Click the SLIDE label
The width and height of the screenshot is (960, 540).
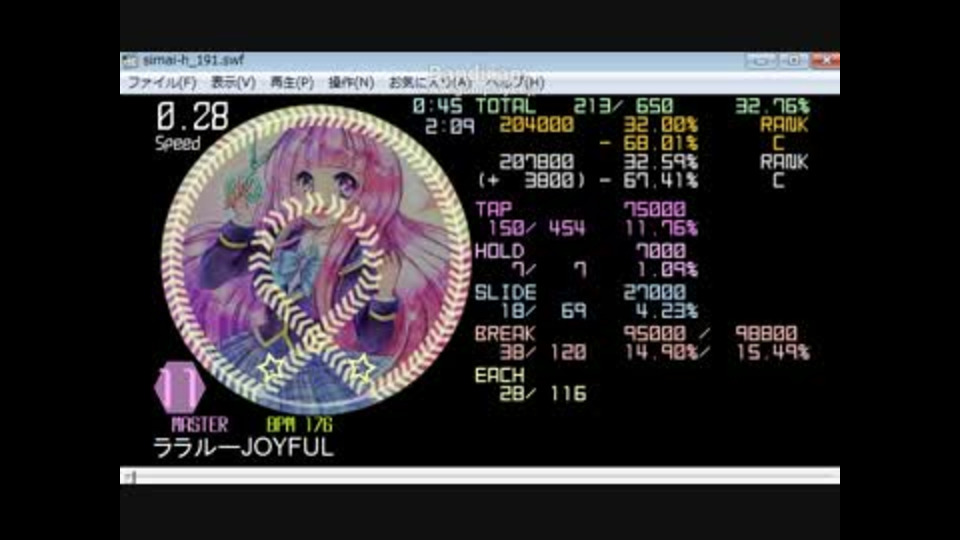(506, 292)
